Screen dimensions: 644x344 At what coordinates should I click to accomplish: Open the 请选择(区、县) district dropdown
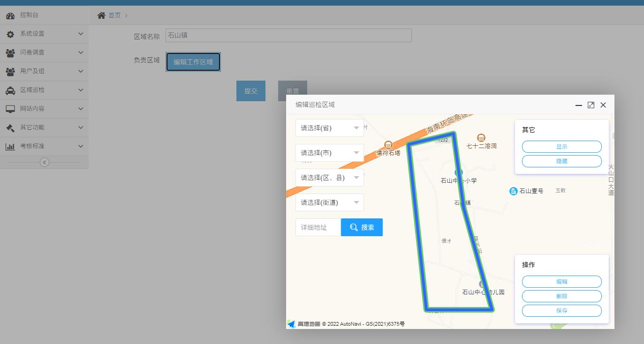coord(330,178)
